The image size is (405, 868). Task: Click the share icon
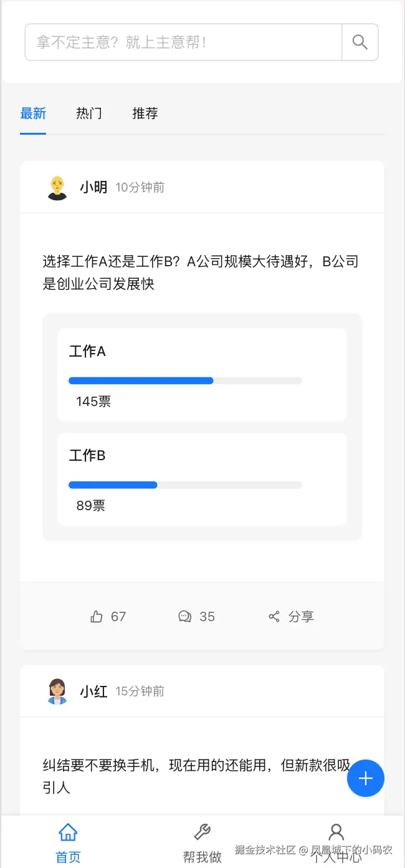[274, 617]
